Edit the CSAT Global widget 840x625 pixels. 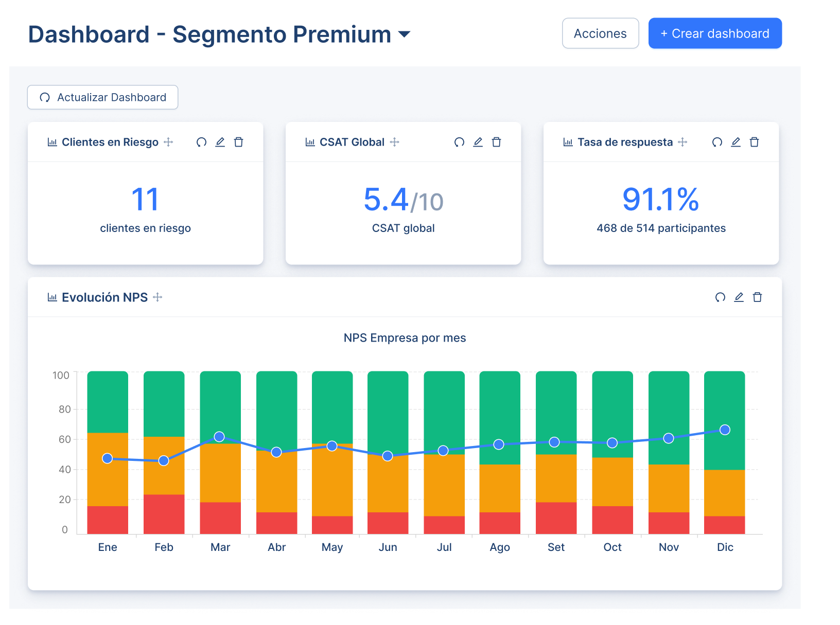pos(478,142)
